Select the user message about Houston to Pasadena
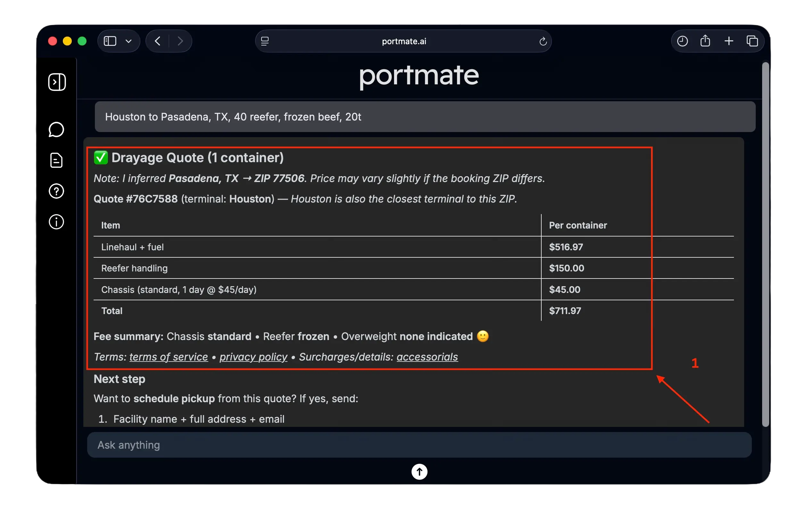The image size is (807, 532). click(x=425, y=117)
